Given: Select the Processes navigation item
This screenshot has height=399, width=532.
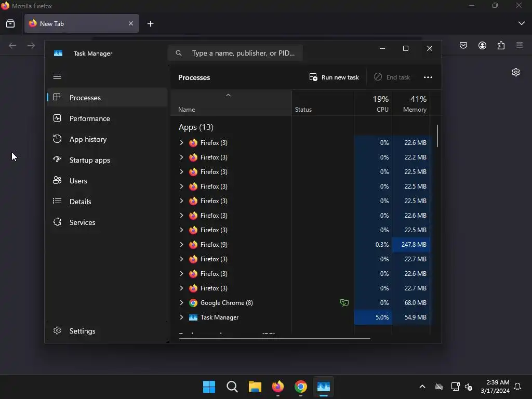Looking at the screenshot, I should [107, 98].
